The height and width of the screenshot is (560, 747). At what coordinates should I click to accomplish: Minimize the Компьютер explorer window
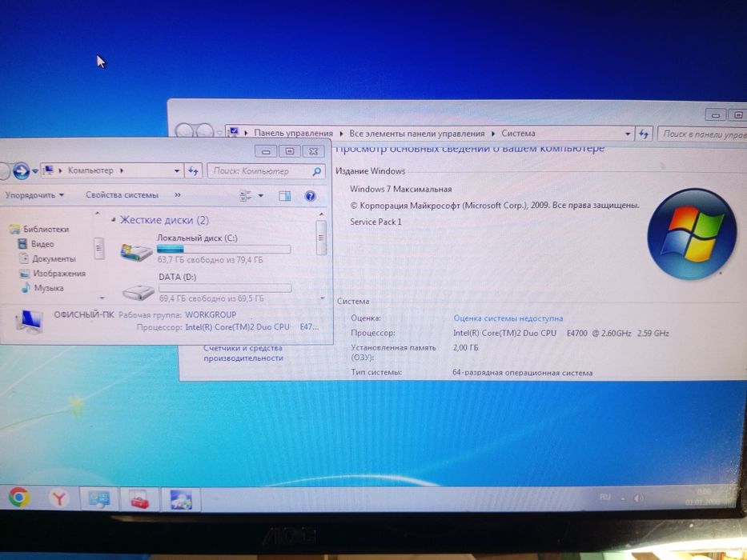[267, 151]
